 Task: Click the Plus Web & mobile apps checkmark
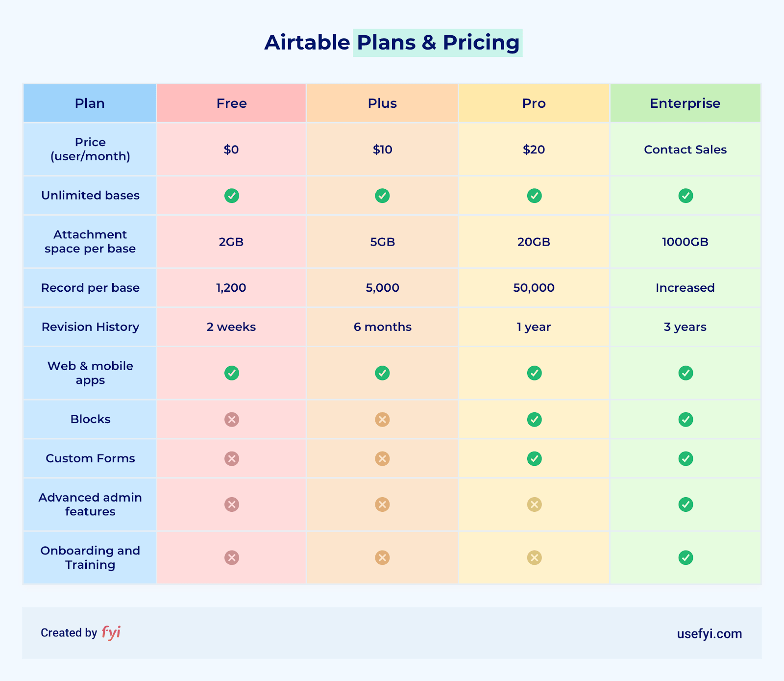[x=382, y=373]
